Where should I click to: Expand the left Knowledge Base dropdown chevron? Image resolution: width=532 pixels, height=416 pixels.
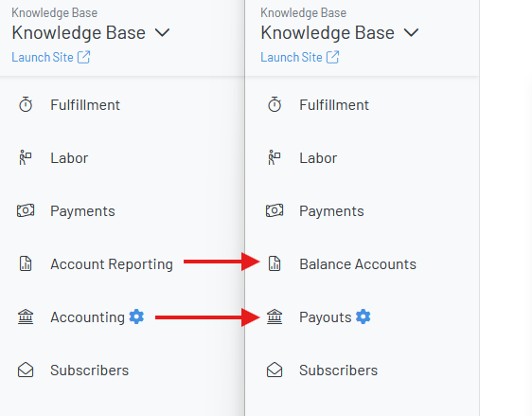pyautogui.click(x=162, y=33)
